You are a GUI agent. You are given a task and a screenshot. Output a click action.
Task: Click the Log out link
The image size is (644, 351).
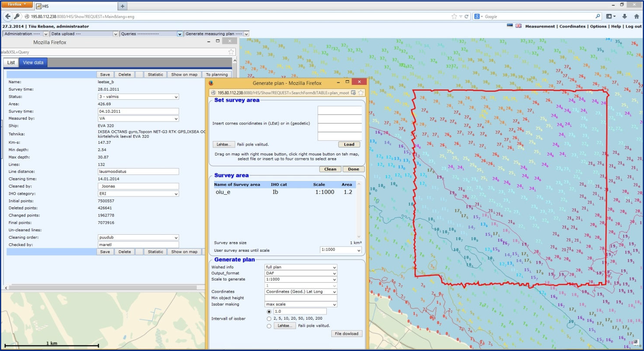(633, 26)
